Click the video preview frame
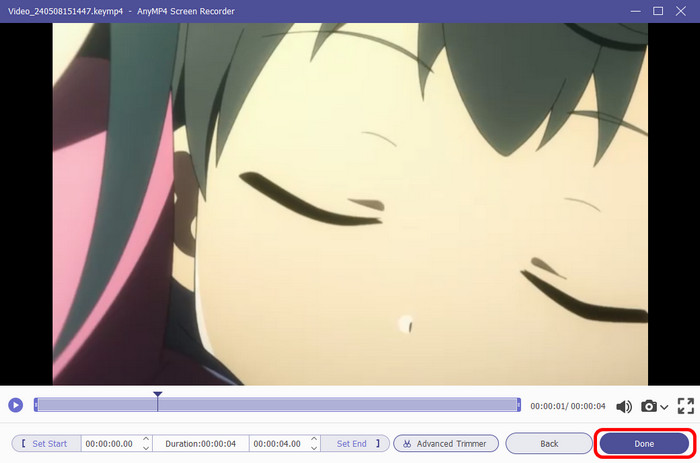 click(350, 204)
